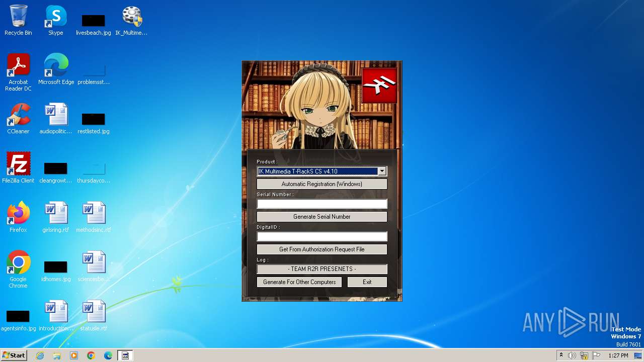Launch Microsoft Edge desktop shortcut
Screen dimensions: 644x362
pyautogui.click(x=56, y=69)
